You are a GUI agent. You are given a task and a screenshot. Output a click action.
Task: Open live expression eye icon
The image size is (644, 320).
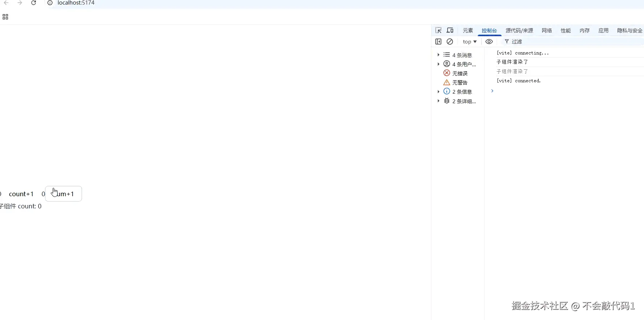pyautogui.click(x=489, y=42)
